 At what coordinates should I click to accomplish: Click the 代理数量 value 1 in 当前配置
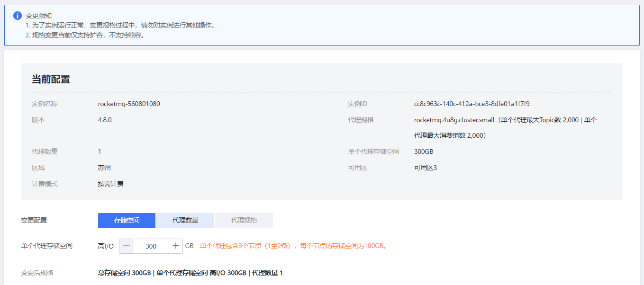point(100,151)
